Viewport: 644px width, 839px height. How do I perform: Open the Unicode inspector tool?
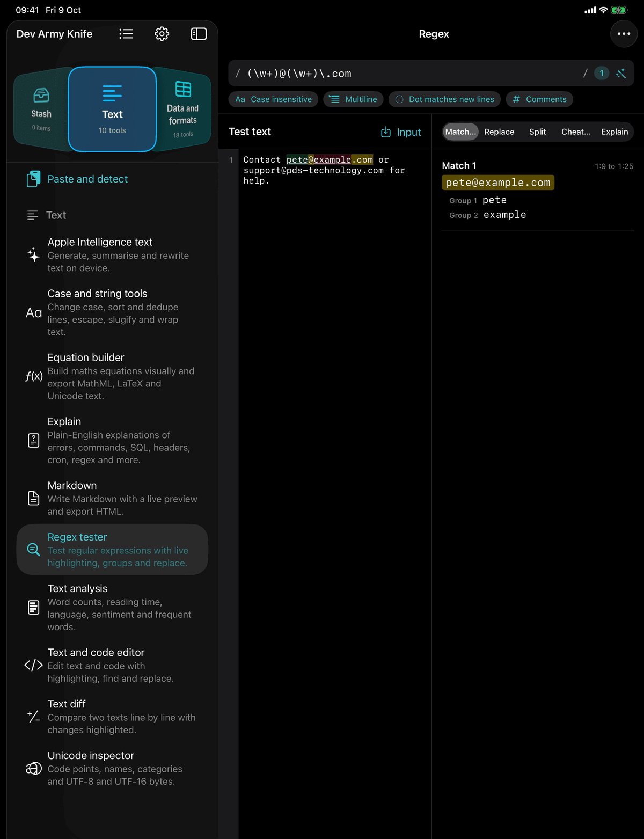[x=112, y=768]
